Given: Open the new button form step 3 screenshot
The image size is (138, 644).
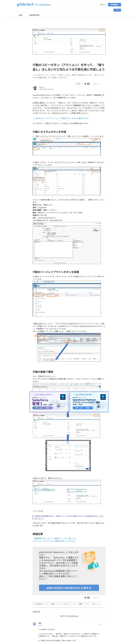Looking at the screenshot, I should click(x=67, y=243).
